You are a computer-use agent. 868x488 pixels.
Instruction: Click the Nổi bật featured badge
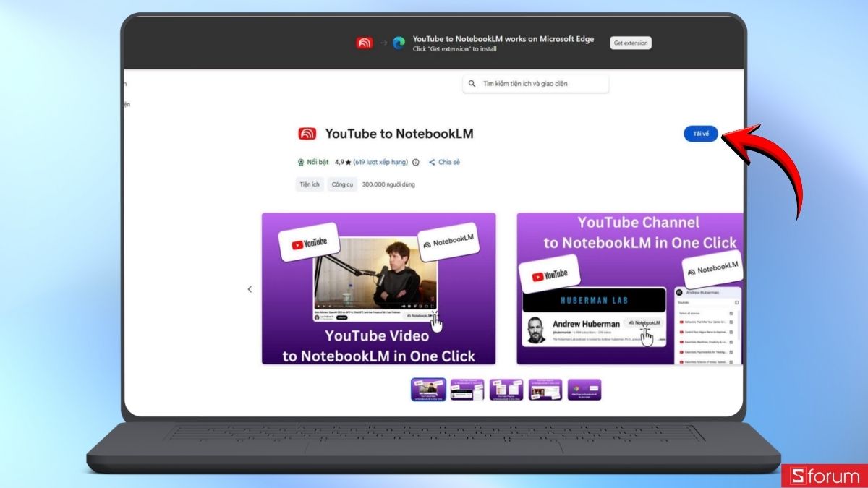pos(313,163)
